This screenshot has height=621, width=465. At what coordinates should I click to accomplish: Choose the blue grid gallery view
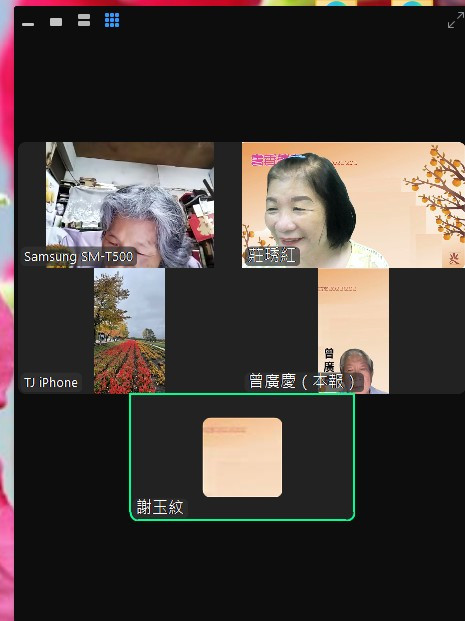(x=112, y=20)
